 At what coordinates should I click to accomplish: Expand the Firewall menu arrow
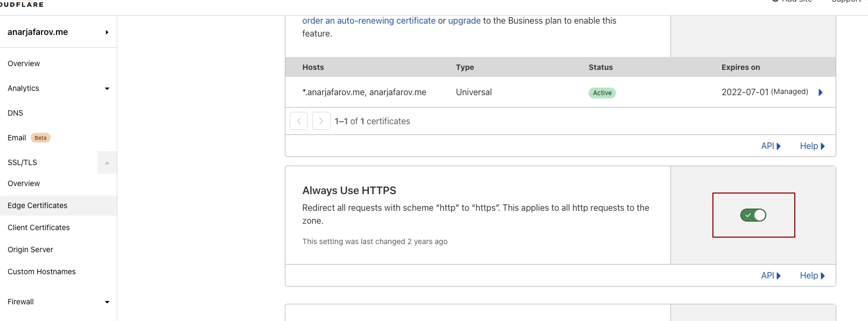(x=107, y=302)
